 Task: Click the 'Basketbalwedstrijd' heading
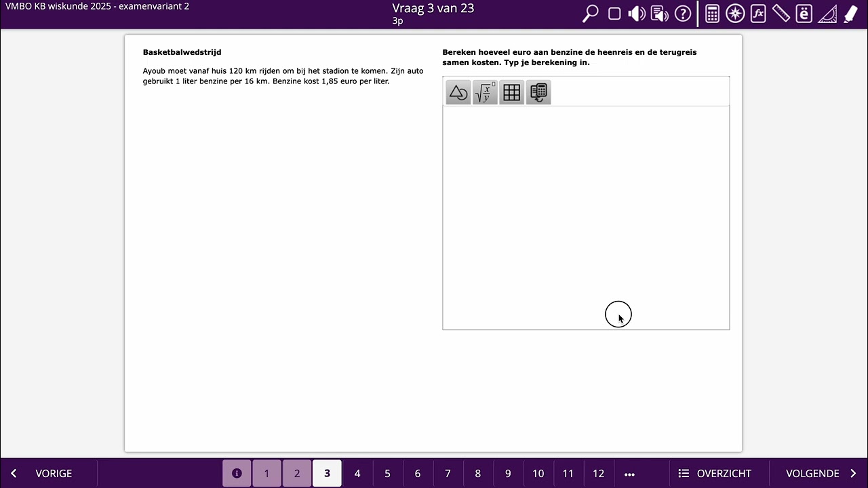click(x=182, y=52)
